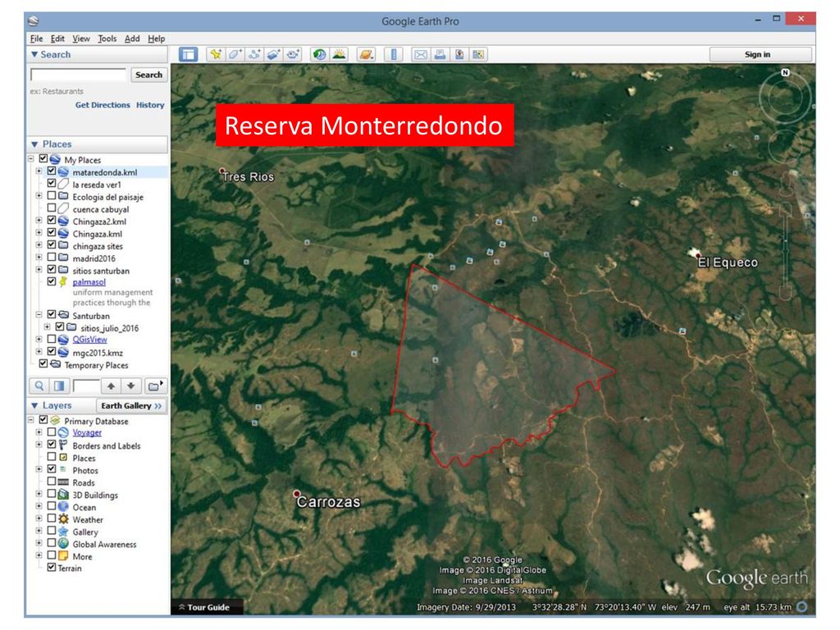Open the View menu

coord(81,39)
